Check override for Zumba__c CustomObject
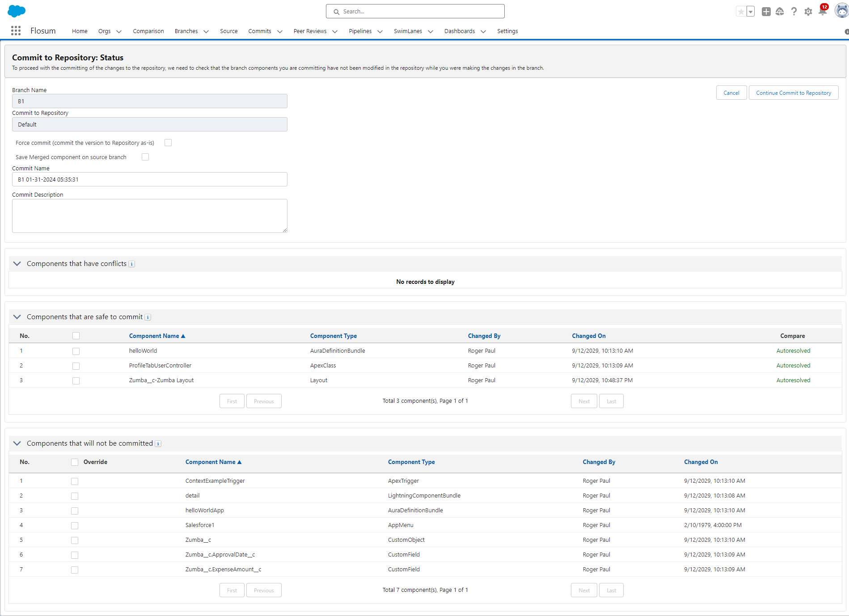849x616 pixels. [75, 540]
